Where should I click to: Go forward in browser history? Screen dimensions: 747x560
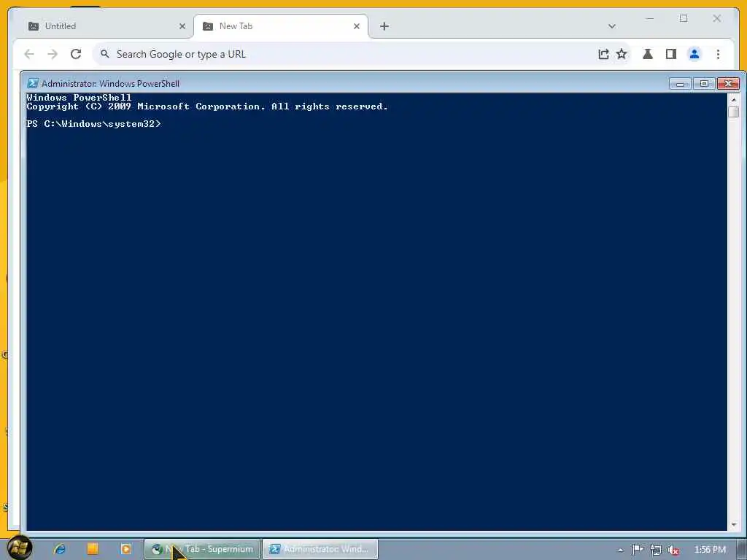coord(53,54)
